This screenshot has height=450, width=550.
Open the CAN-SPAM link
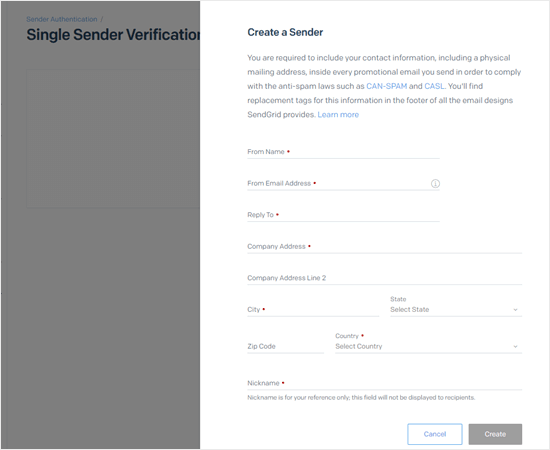387,86
